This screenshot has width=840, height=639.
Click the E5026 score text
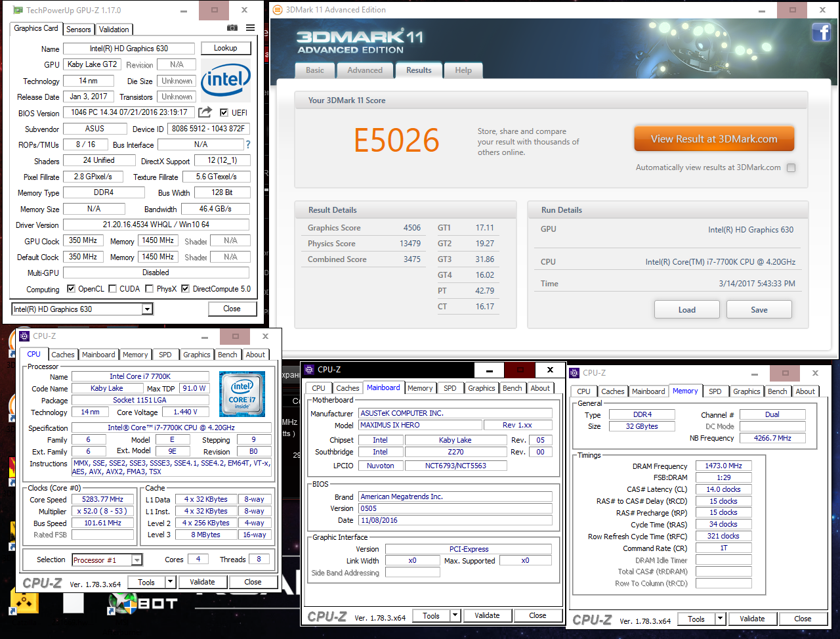click(396, 140)
